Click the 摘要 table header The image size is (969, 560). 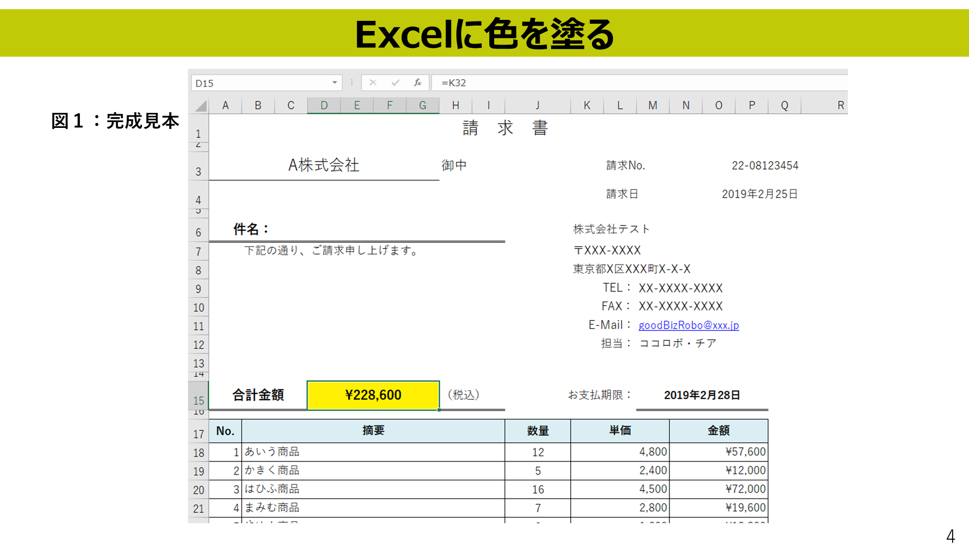(373, 431)
